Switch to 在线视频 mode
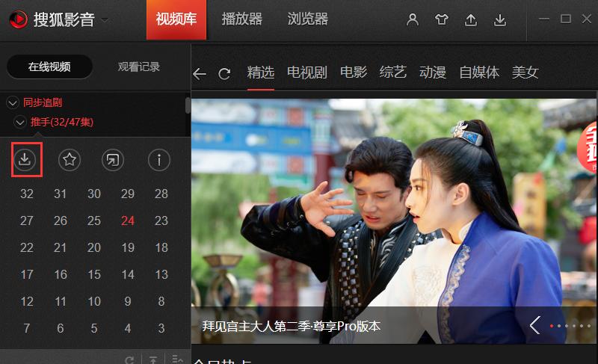Viewport: 598px width, 364px height. (49, 67)
